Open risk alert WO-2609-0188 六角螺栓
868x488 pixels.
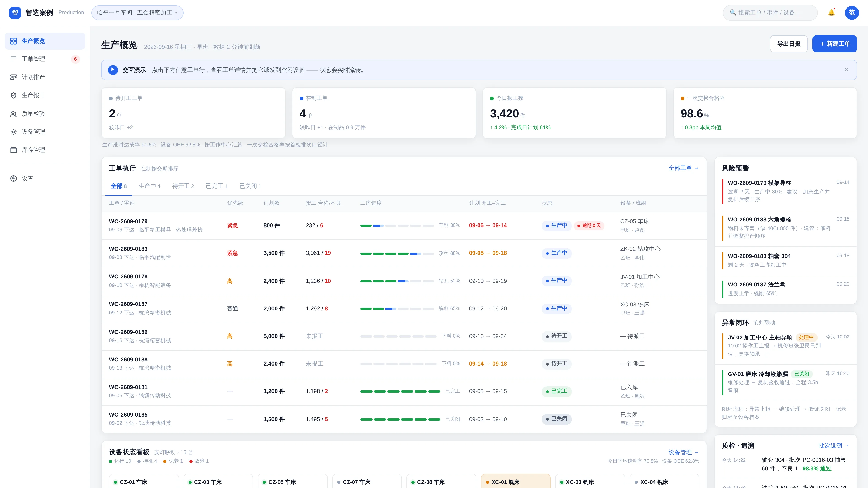(x=785, y=228)
